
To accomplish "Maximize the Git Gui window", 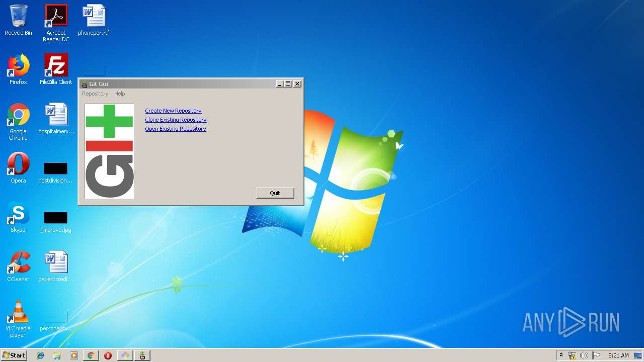I will pos(288,84).
